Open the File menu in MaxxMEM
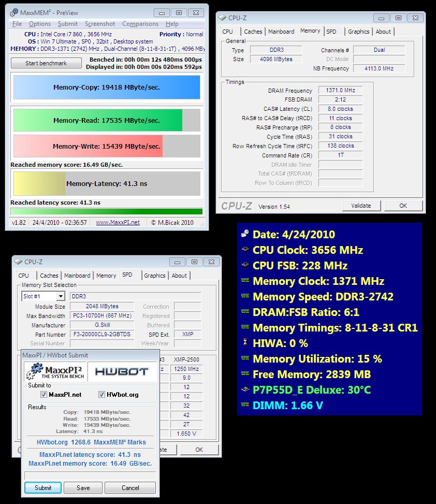 tap(17, 24)
